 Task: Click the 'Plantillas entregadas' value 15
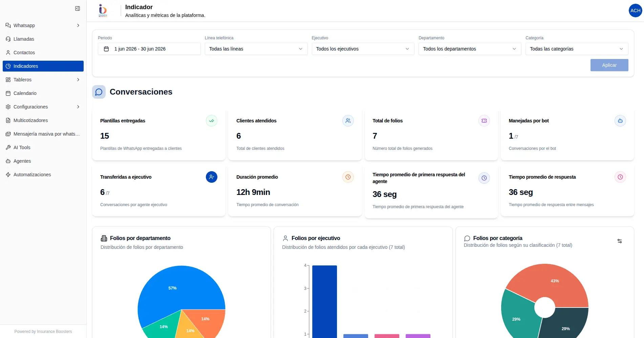105,136
